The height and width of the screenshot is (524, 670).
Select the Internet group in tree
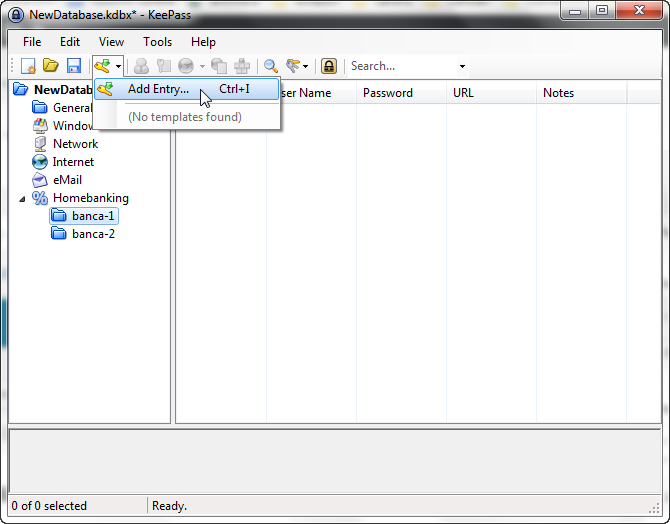click(x=73, y=162)
